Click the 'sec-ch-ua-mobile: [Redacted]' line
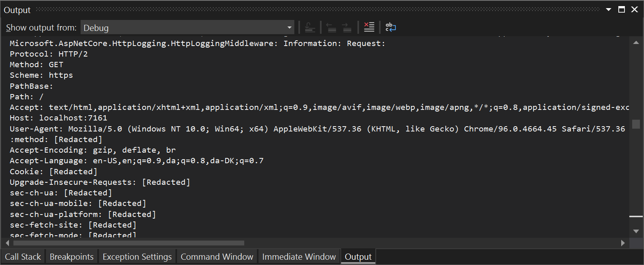 click(78, 204)
